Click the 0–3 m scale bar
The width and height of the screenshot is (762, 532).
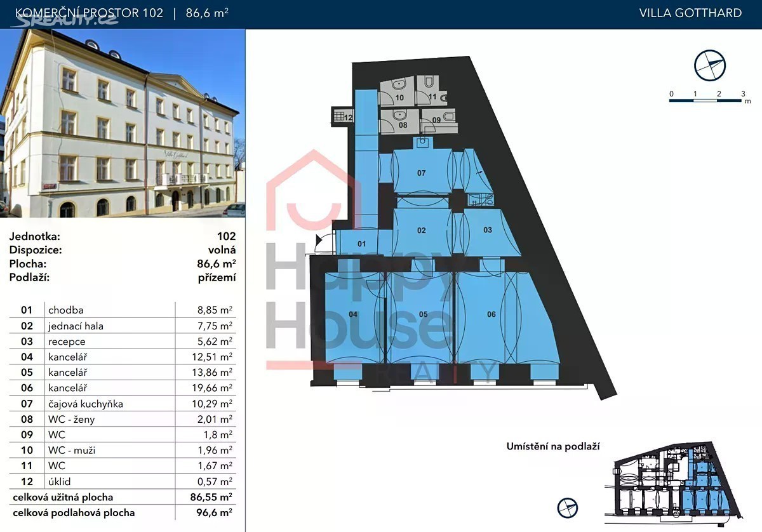pyautogui.click(x=707, y=100)
